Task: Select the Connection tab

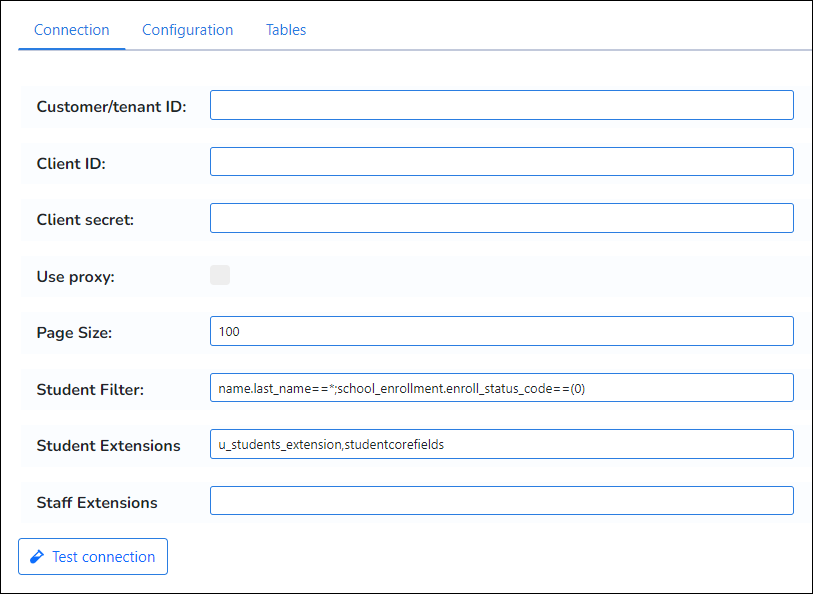Action: 72,30
